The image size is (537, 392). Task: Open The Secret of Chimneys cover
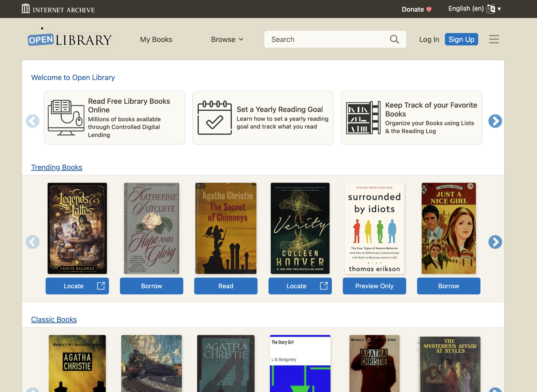point(226,228)
